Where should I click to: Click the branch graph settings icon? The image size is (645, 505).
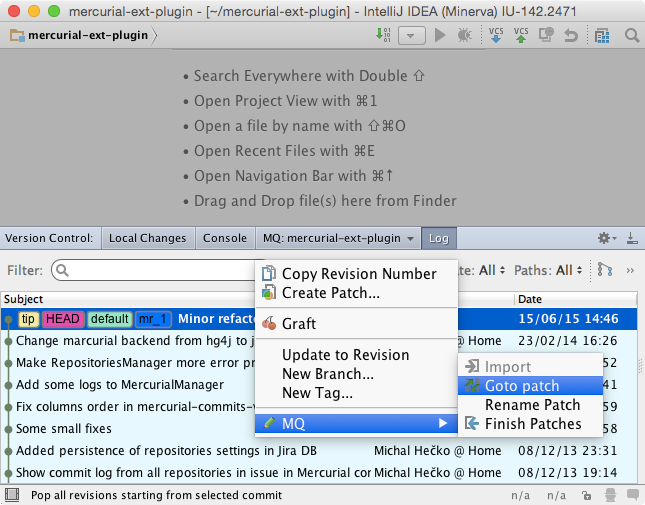605,270
